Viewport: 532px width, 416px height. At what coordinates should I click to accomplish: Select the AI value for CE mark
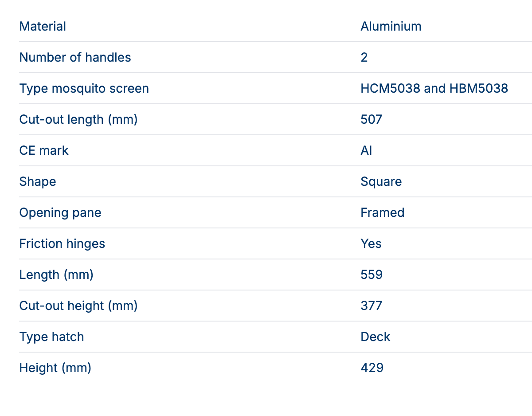[x=366, y=151]
